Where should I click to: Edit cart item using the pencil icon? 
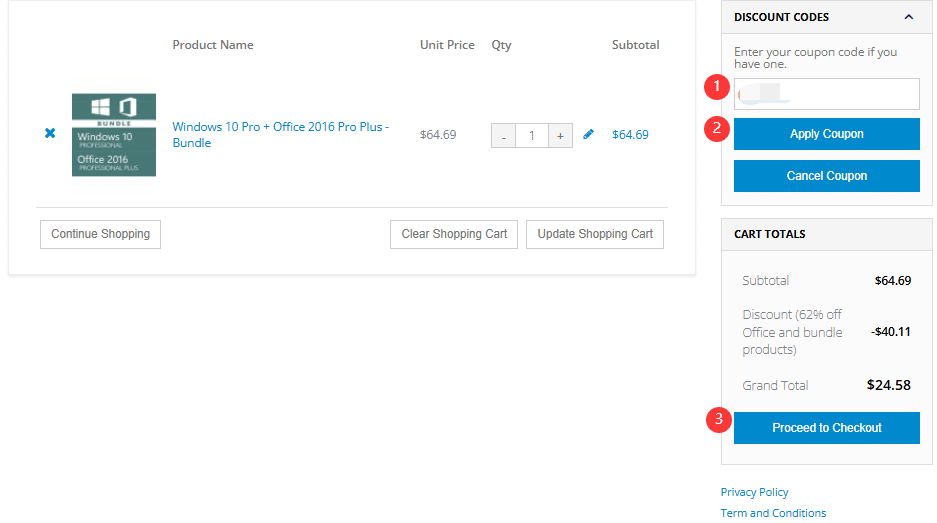pyautogui.click(x=589, y=134)
